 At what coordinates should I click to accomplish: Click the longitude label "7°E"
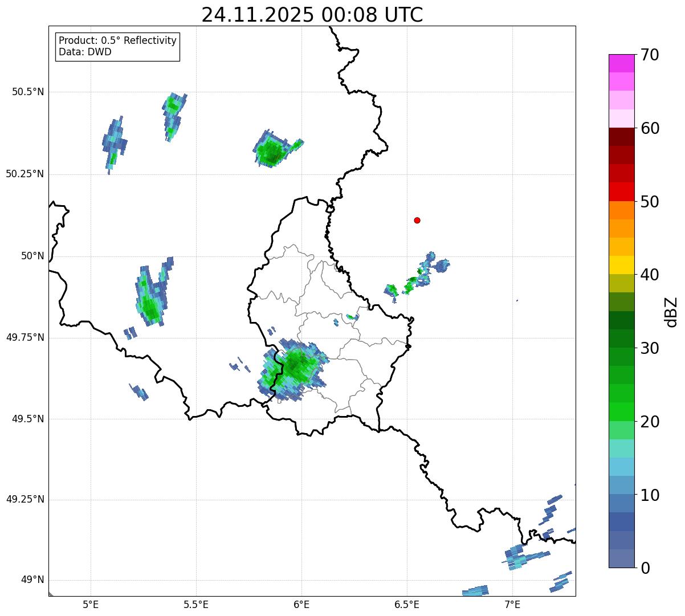pyautogui.click(x=512, y=605)
